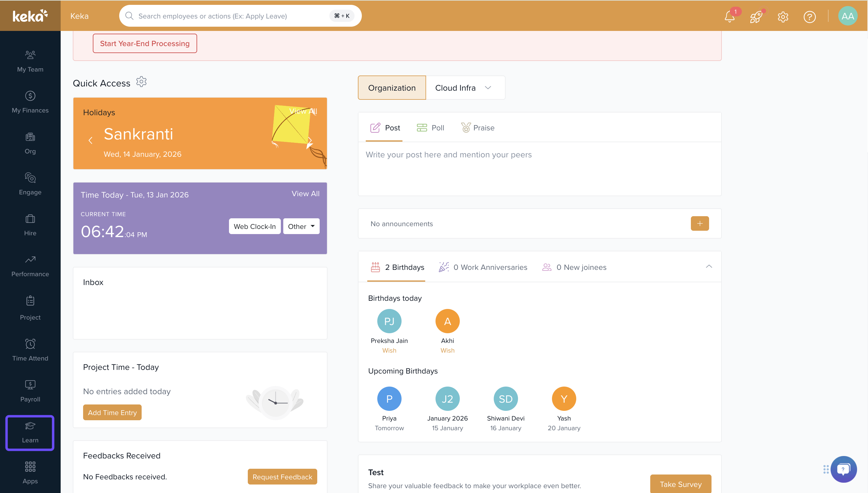The image size is (868, 493).
Task: Open the help question mark icon
Action: click(809, 17)
